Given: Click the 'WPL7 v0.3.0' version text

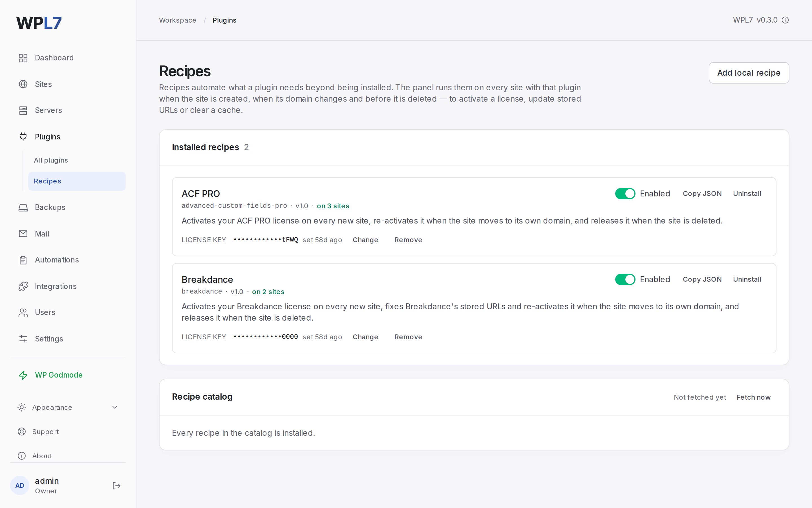Looking at the screenshot, I should coord(755,20).
